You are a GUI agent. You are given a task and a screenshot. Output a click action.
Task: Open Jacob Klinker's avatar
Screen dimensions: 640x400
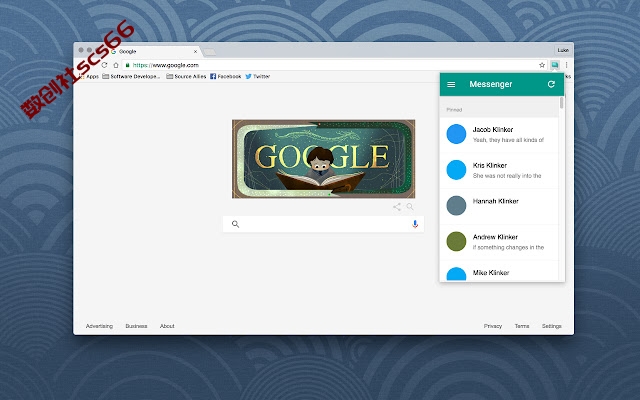click(456, 134)
